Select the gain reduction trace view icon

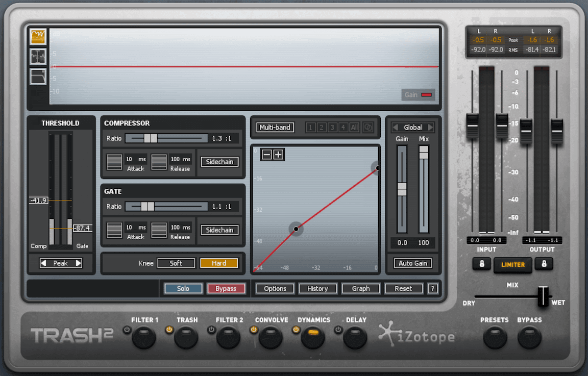[38, 37]
